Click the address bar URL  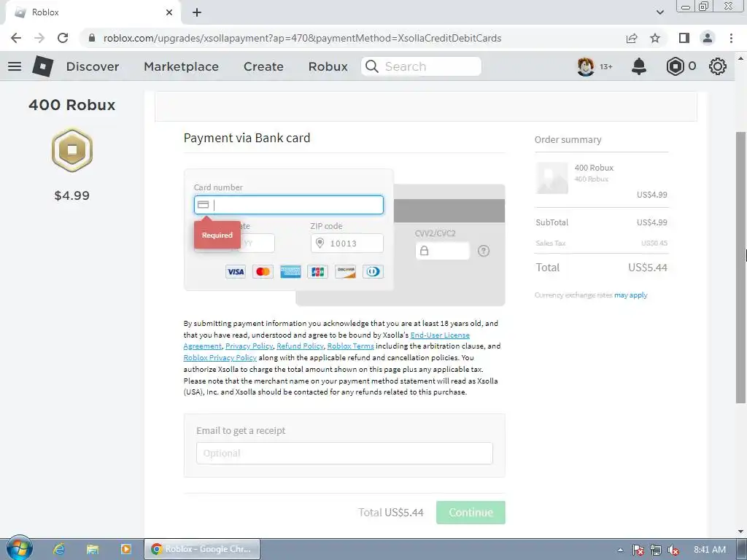(302, 38)
